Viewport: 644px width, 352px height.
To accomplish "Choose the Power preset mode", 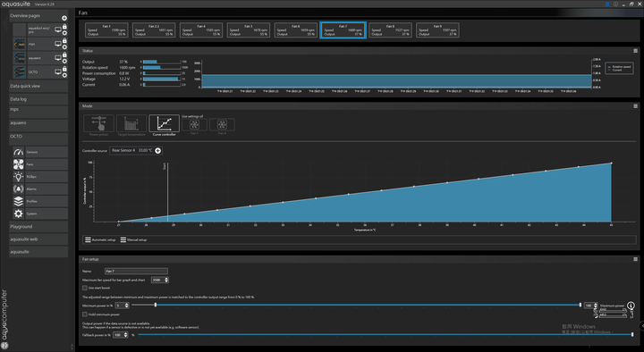I will 98,123.
